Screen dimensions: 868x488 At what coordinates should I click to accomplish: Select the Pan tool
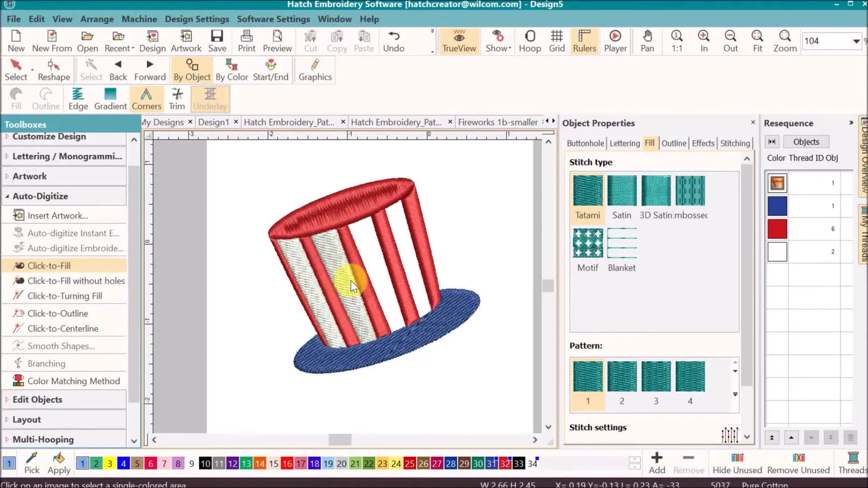647,41
